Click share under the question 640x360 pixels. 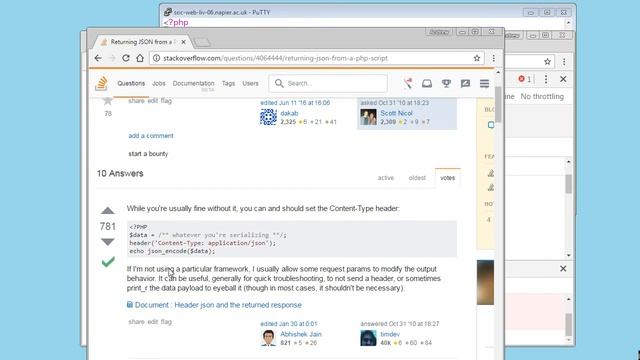(136, 101)
